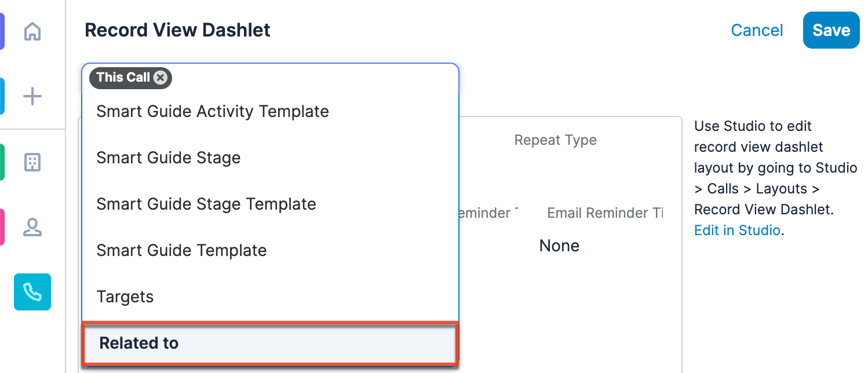Viewport: 868px width, 373px height.
Task: Remove the This Call pill with its x
Action: 161,78
